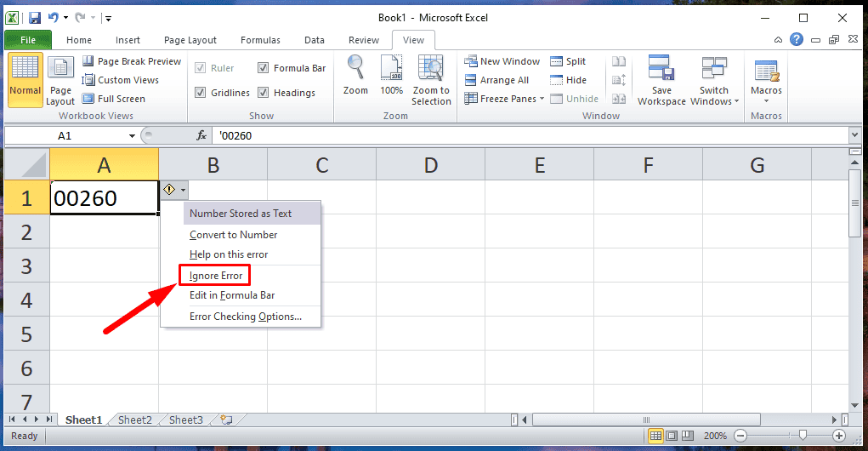Uncheck the Gridlines checkbox

tap(201, 93)
